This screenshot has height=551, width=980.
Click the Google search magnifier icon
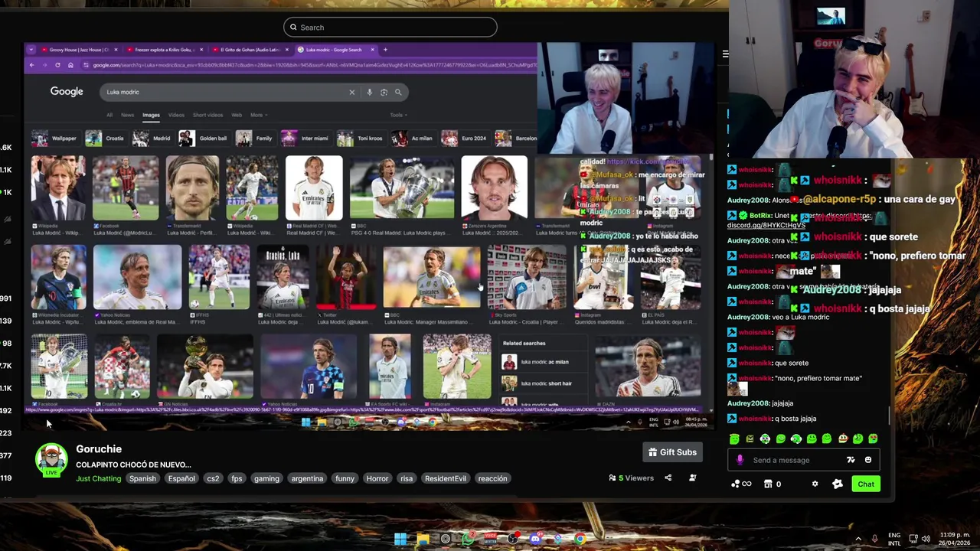[x=398, y=92]
